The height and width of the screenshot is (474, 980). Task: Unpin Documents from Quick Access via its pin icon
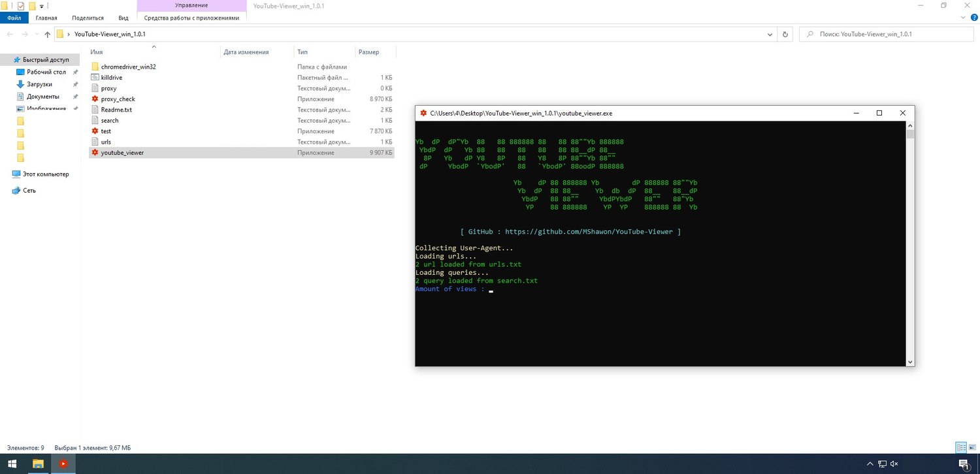point(76,97)
